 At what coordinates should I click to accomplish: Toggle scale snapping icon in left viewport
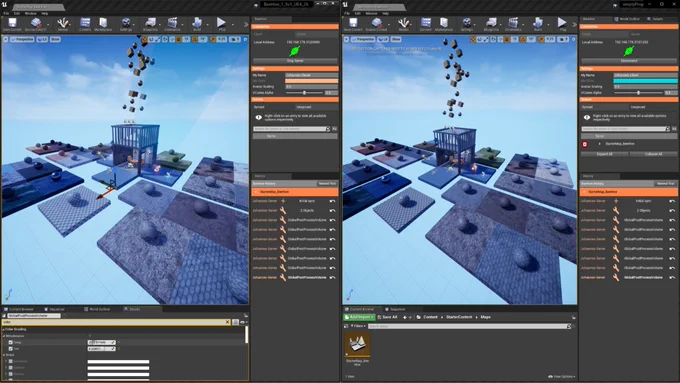(213, 39)
